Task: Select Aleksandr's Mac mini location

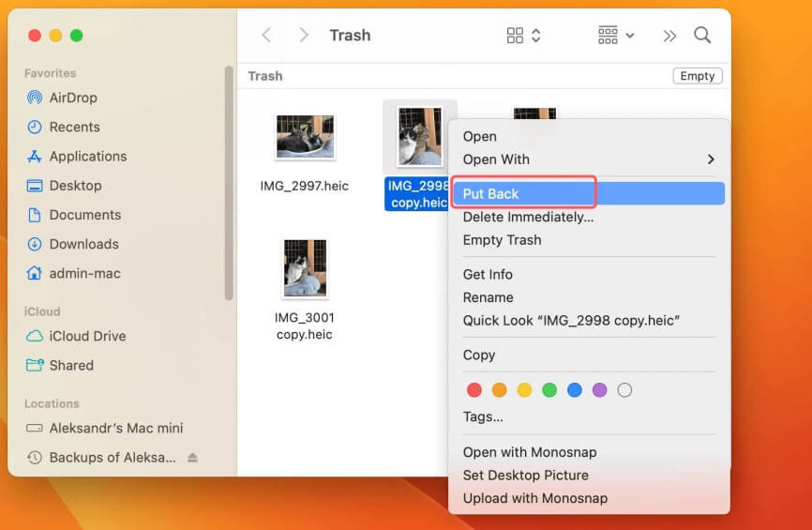Action: tap(105, 428)
